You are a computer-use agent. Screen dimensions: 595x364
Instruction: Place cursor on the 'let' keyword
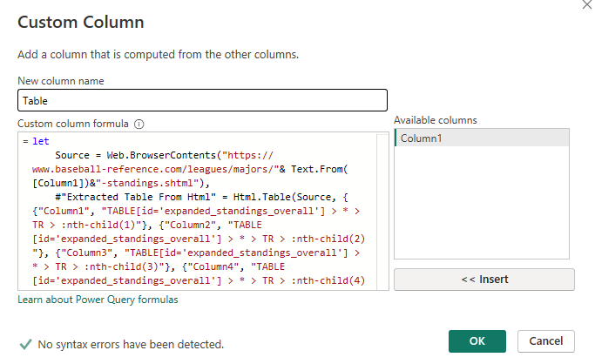(40, 139)
